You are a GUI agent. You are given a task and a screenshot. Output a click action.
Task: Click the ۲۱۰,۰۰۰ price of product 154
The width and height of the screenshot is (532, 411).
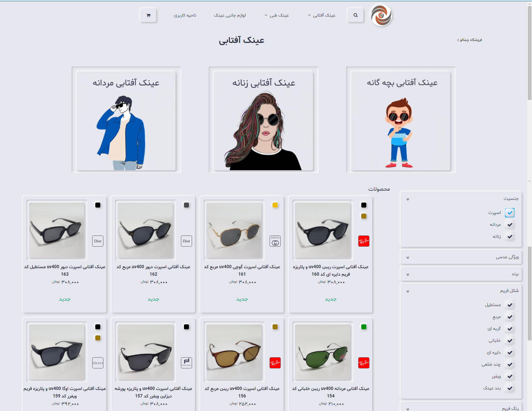[331, 404]
